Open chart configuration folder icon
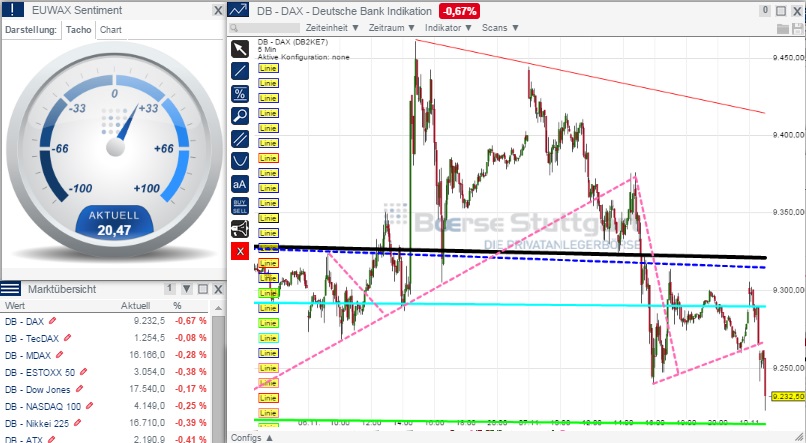The height and width of the screenshot is (443, 806). [782, 29]
